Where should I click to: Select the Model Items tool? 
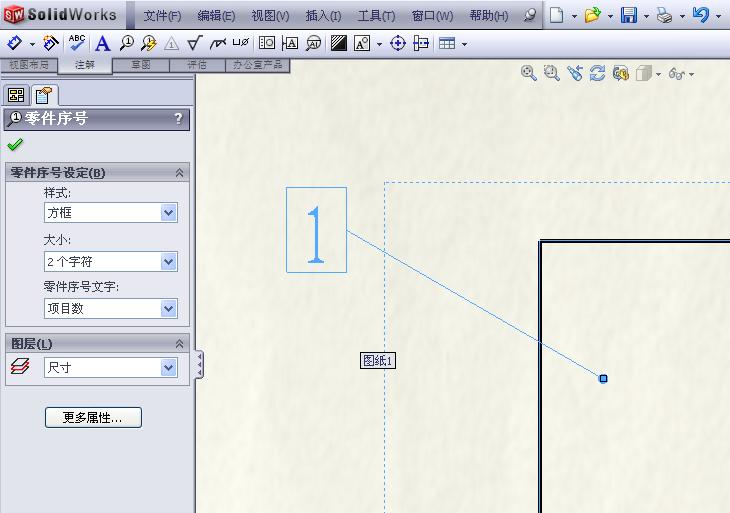click(x=51, y=43)
